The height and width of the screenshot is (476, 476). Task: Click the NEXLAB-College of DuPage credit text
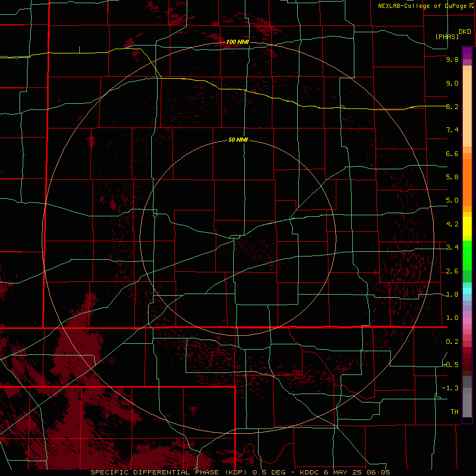point(422,6)
